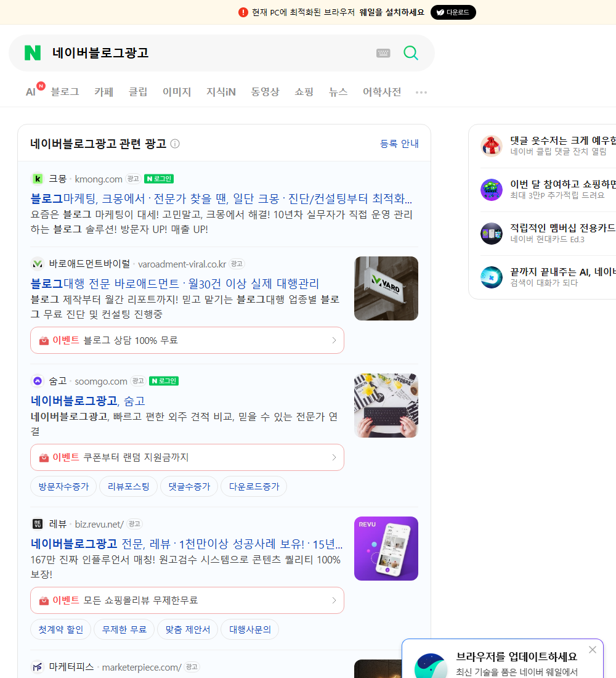Image resolution: width=616 pixels, height=678 pixels.
Task: Click the round icon for 끝까지 끝내주는 AI item
Action: [492, 277]
